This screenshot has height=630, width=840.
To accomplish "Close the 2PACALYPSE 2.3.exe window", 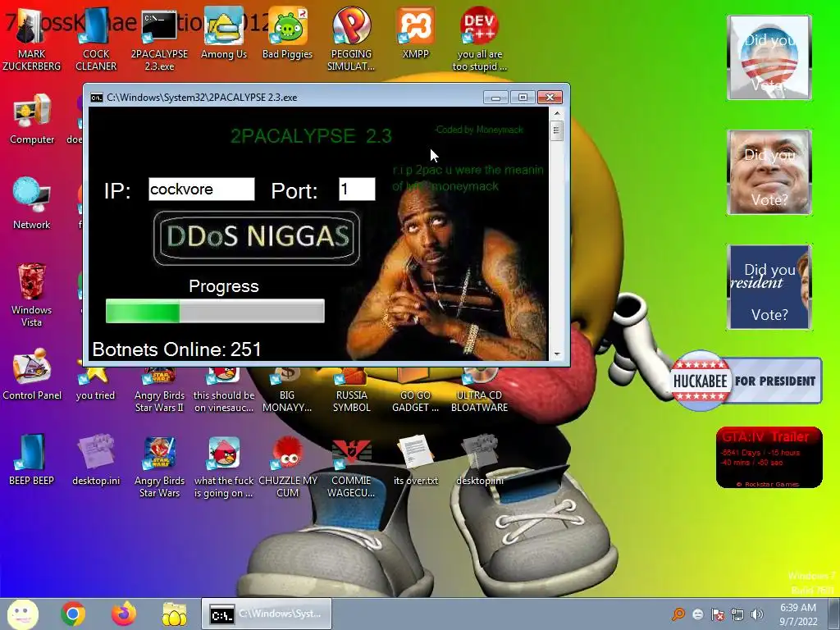I will (550, 97).
